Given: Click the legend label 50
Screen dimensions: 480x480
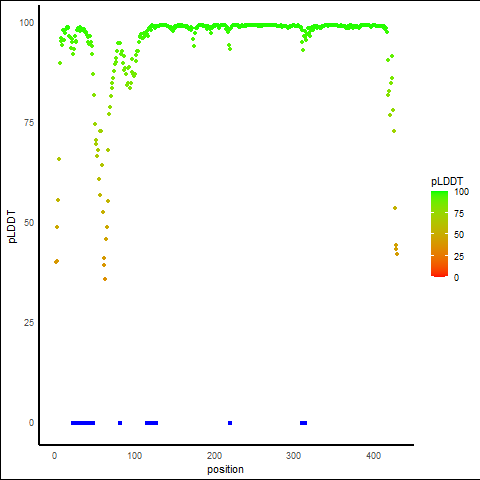Looking at the screenshot, I should click(459, 235).
